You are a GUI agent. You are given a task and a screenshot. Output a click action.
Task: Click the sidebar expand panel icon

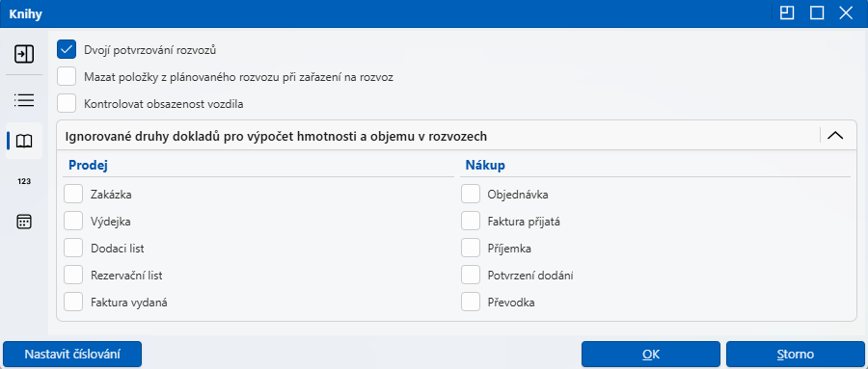click(24, 54)
